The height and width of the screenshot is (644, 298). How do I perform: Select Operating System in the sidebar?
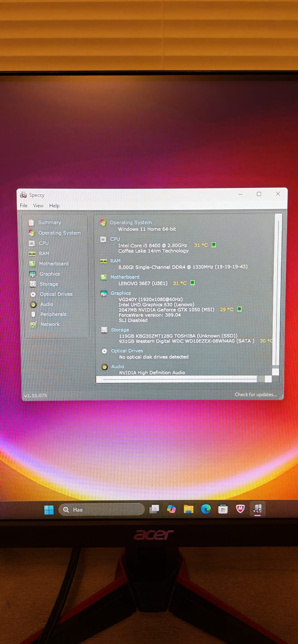(59, 233)
